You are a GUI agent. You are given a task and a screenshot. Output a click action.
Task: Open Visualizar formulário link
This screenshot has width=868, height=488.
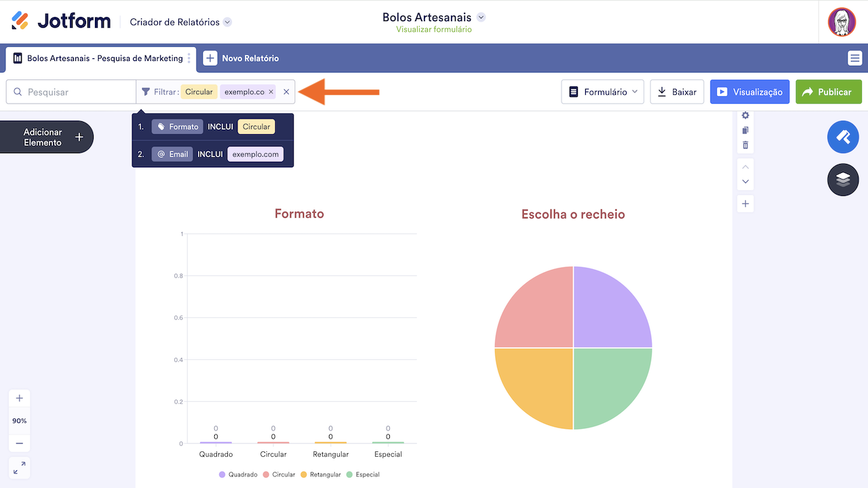click(x=433, y=29)
